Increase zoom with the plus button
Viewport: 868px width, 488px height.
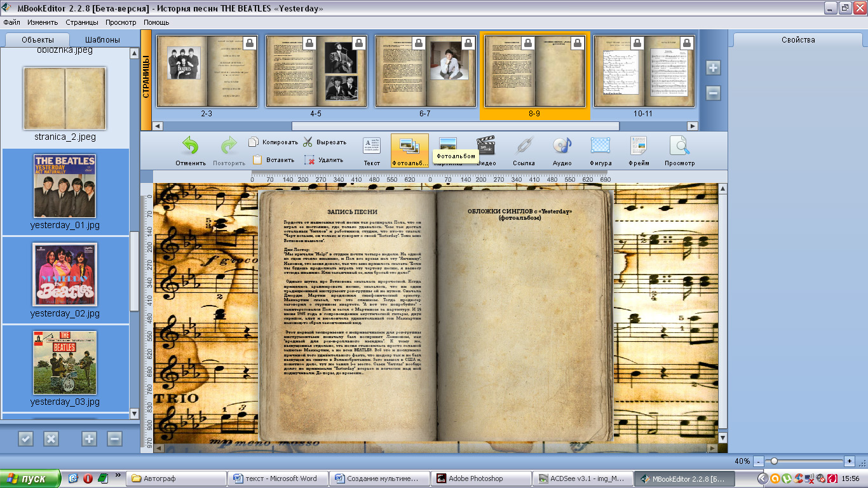[x=850, y=461]
